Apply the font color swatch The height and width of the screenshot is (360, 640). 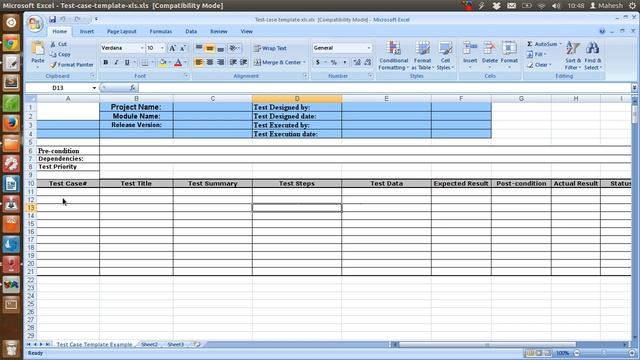[x=178, y=62]
